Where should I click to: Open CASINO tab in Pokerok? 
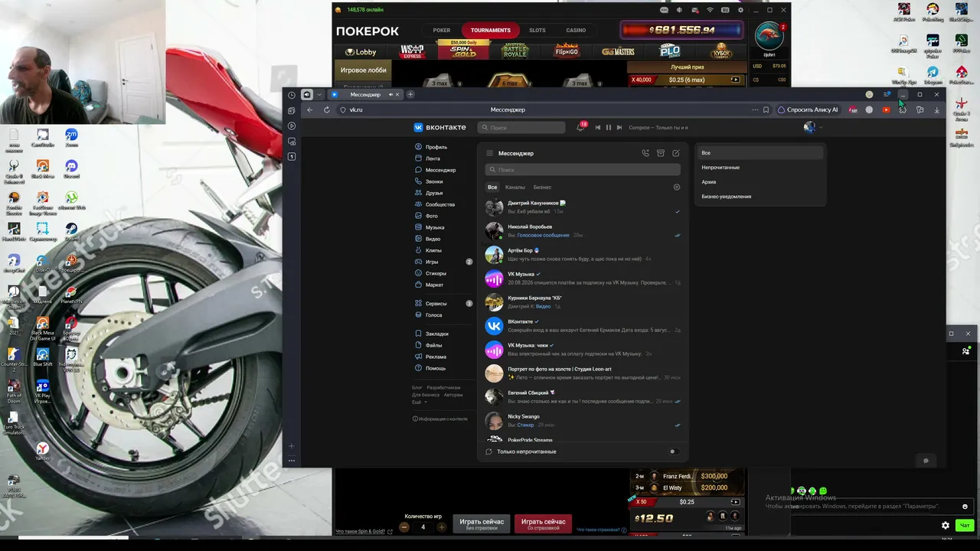tap(576, 31)
